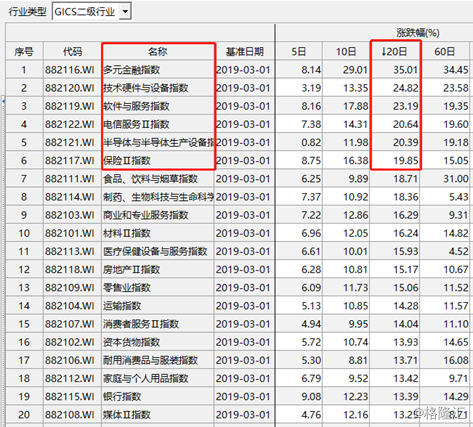This screenshot has width=473, height=427.
Task: Click the 涨跌幅(%) group header
Action: (418, 33)
